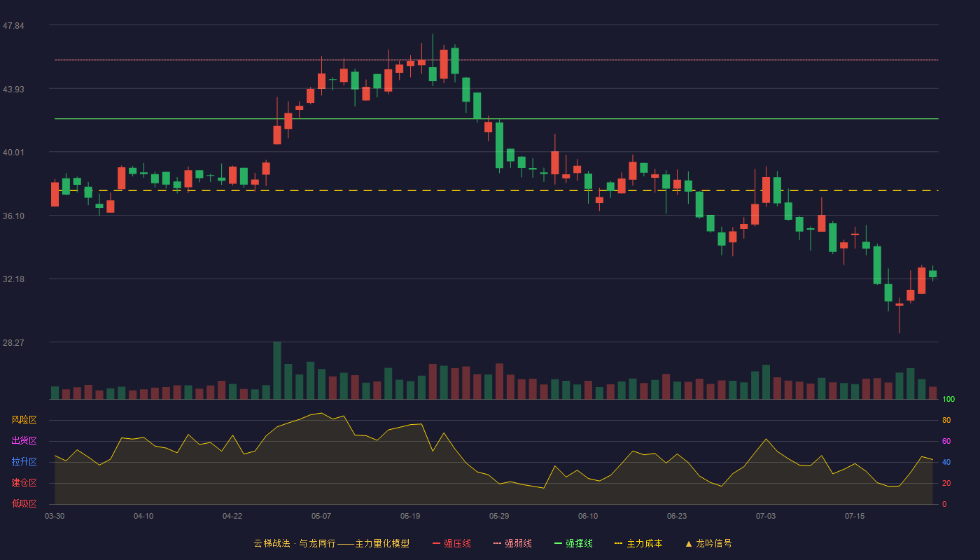Select the 风险区 zone label
The width and height of the screenshot is (980, 560).
pyautogui.click(x=24, y=420)
